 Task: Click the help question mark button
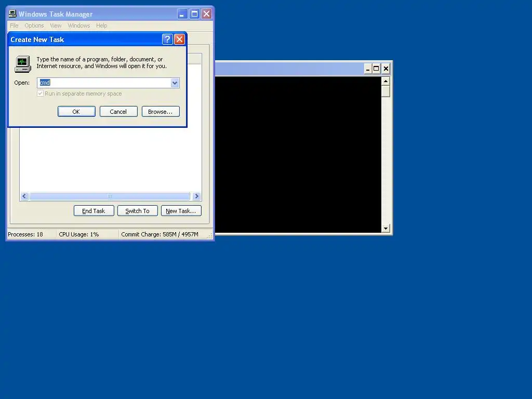click(167, 39)
